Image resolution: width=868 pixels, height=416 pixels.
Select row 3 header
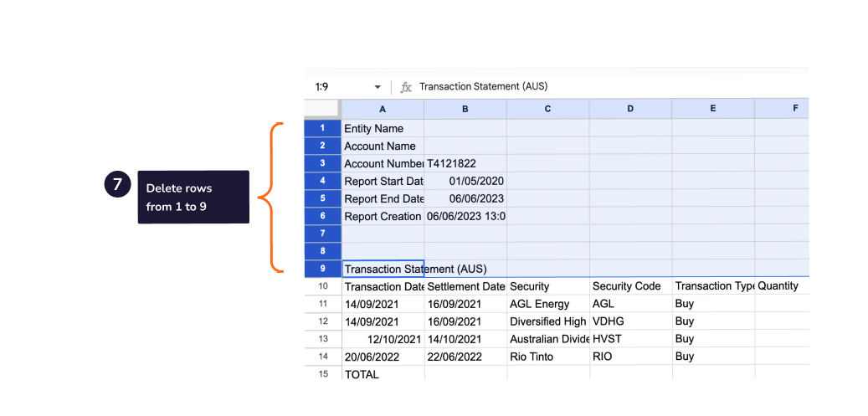pos(323,163)
